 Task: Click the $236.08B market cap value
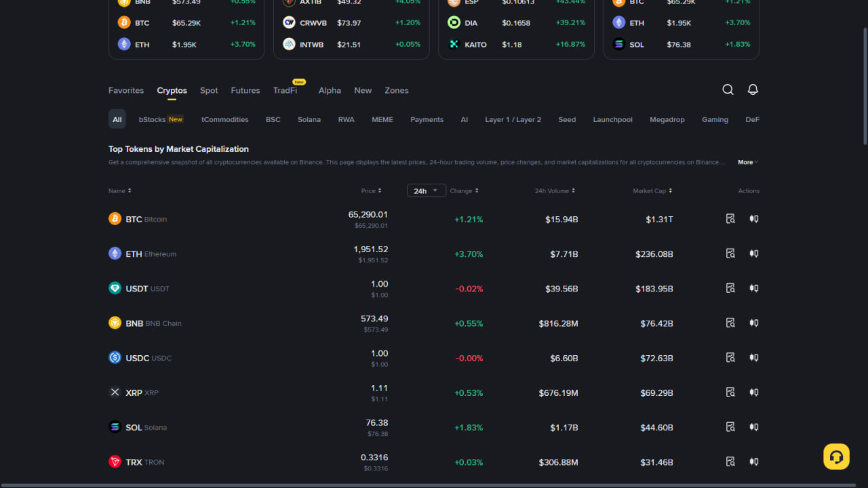click(654, 254)
